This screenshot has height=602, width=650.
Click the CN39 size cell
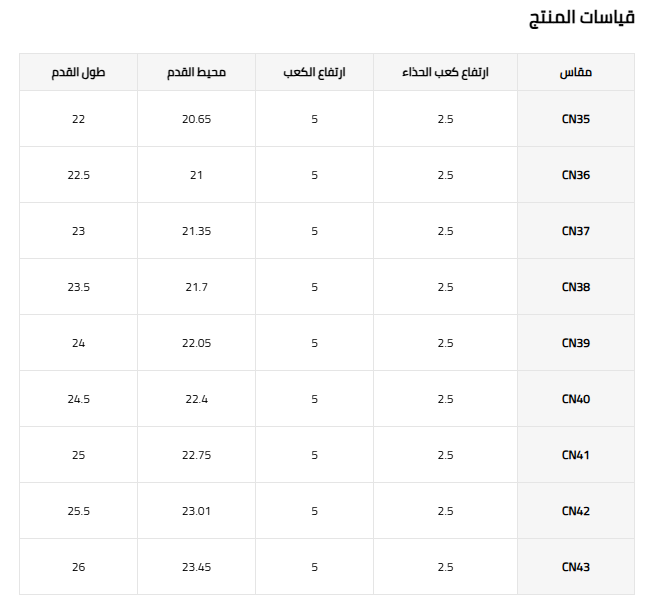click(575, 343)
